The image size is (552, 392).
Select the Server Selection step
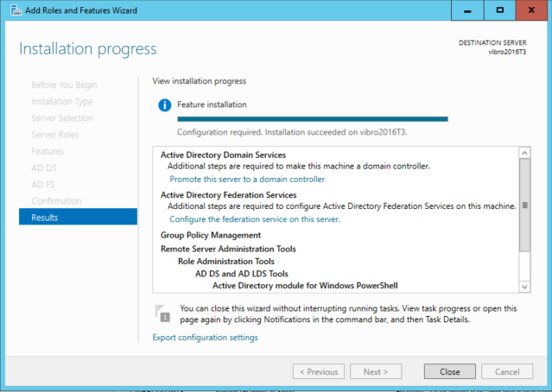coord(62,118)
